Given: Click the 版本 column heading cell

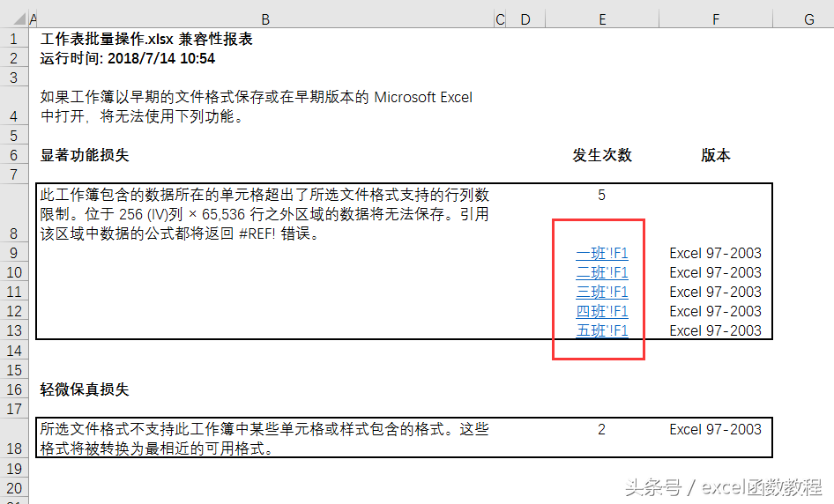Looking at the screenshot, I should 716,155.
